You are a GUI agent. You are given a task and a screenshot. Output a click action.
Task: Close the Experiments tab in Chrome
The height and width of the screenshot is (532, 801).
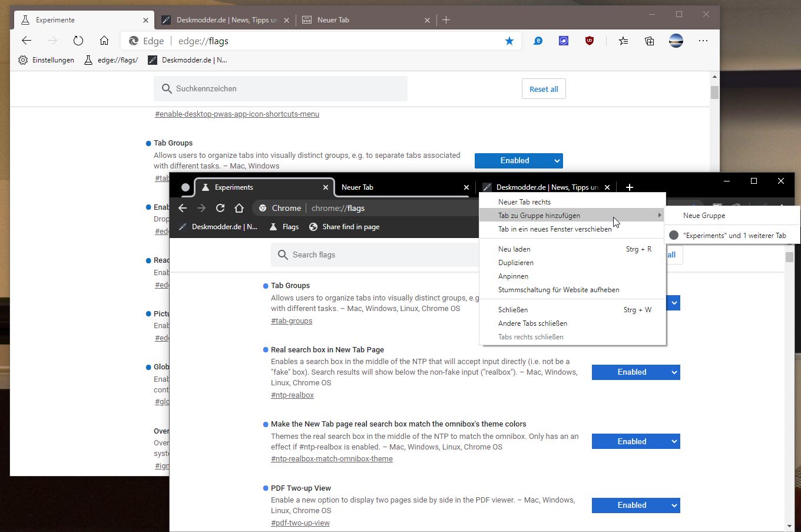coord(326,187)
